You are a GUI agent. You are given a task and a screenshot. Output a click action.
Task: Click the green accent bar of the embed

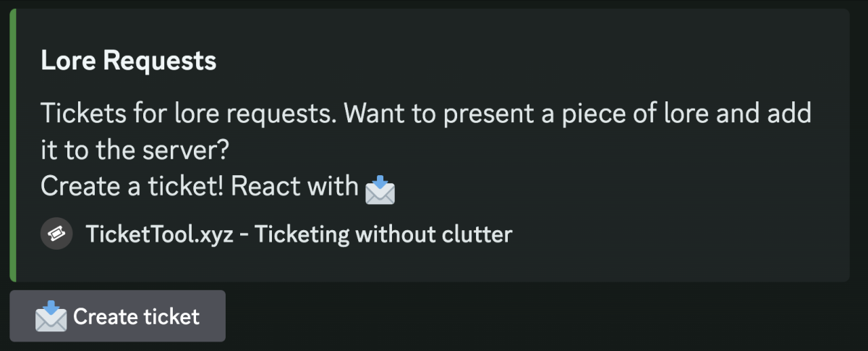point(12,145)
